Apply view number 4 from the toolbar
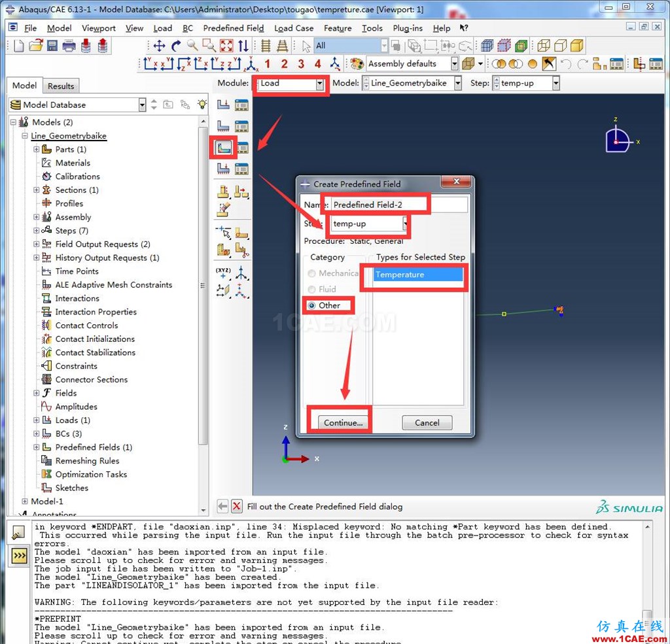 coord(317,64)
